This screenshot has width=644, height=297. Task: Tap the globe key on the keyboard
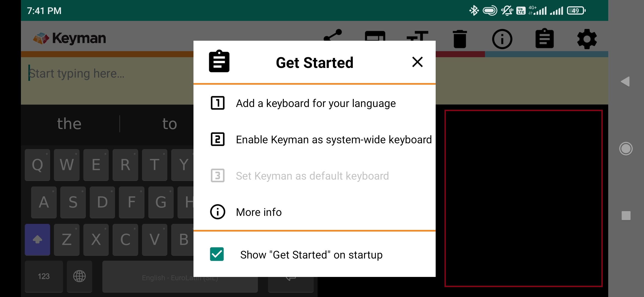tap(79, 277)
